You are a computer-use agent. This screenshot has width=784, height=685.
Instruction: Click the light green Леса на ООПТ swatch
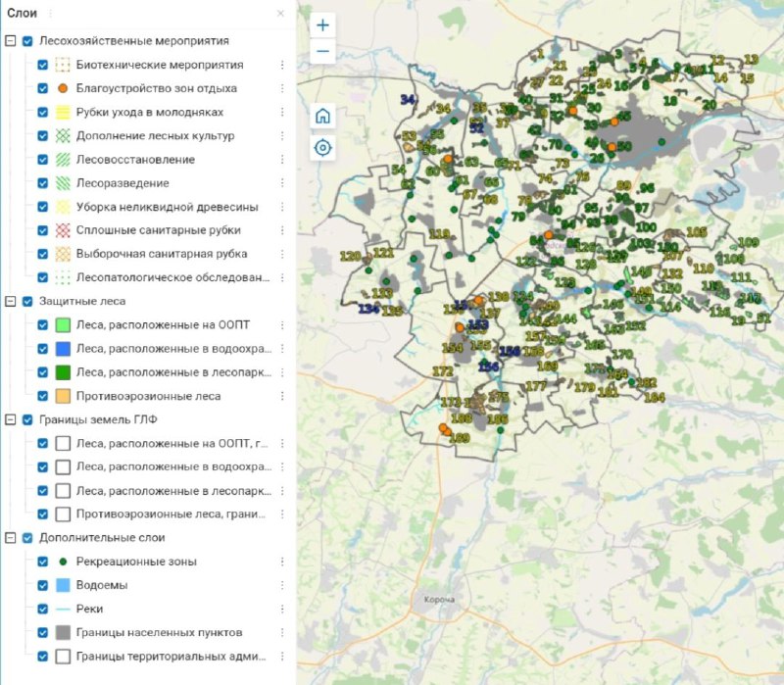pos(63,325)
